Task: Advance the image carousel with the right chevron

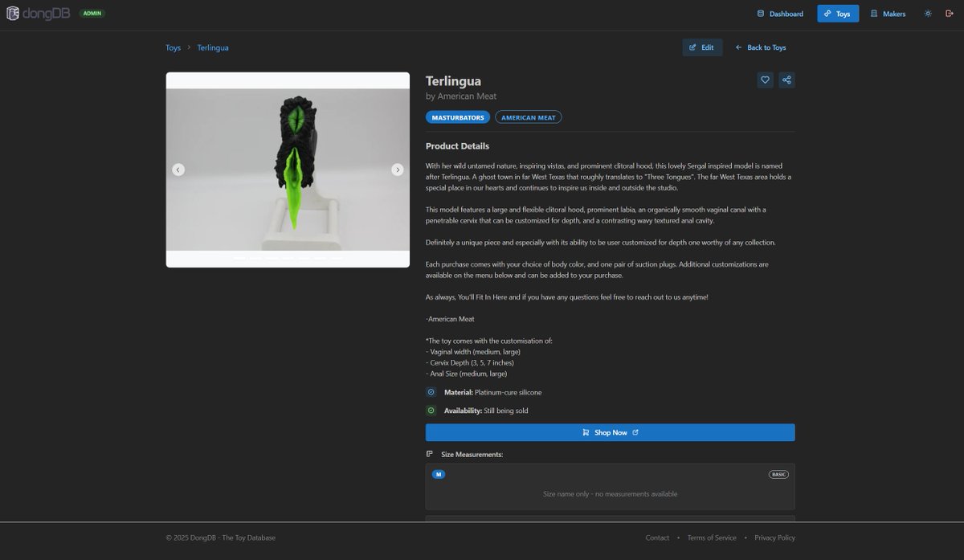Action: coord(397,170)
